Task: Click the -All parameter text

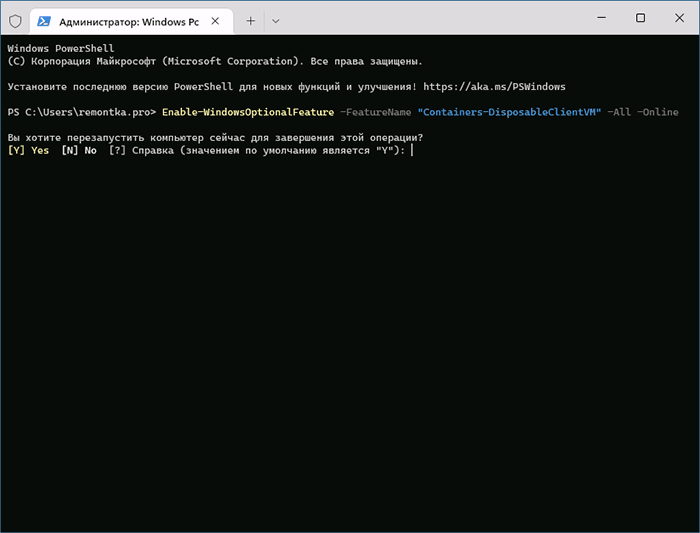Action: coord(619,112)
